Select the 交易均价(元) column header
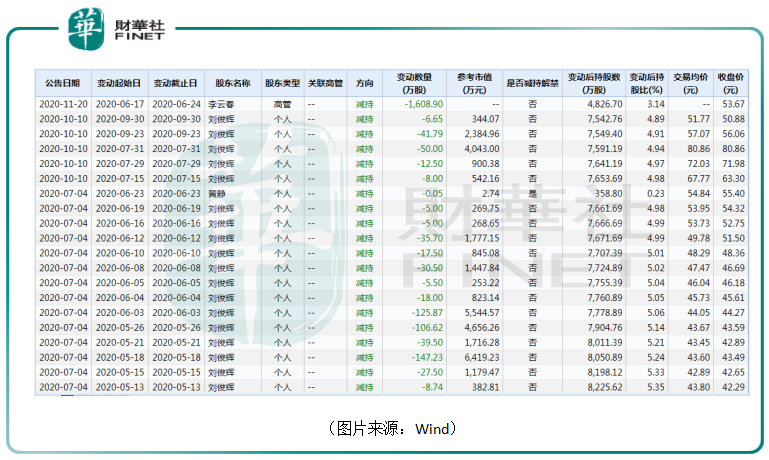Image resolution: width=769 pixels, height=460 pixels. coord(691,83)
